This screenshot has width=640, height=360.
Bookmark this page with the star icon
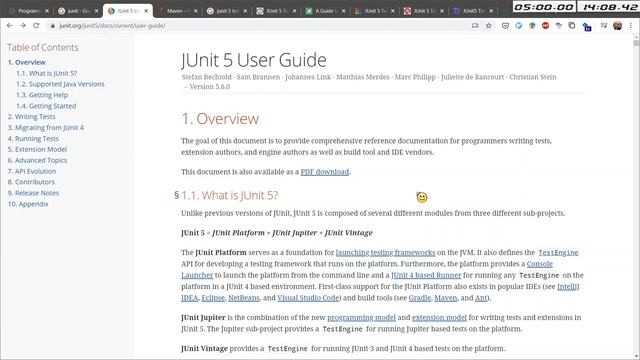(489, 25)
